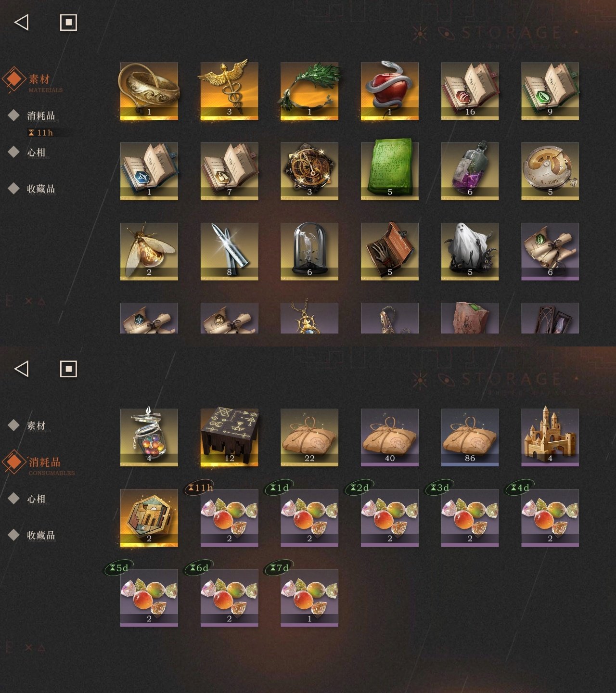
Task: Go back using the top triangle arrow
Action: click(x=22, y=22)
